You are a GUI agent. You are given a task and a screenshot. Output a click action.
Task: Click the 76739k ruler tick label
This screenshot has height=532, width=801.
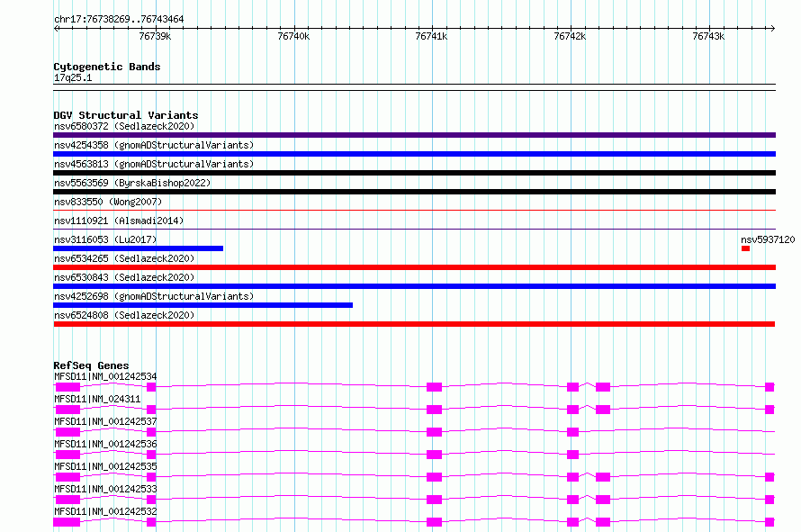(x=155, y=36)
